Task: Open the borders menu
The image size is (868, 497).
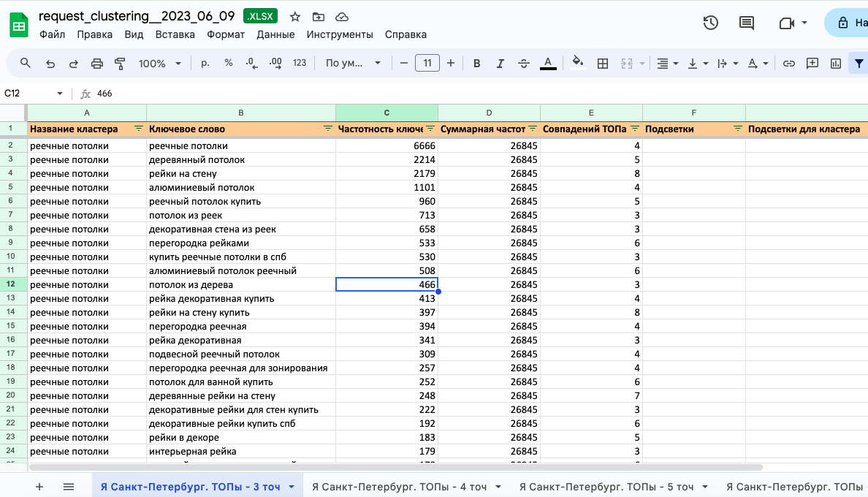Action: click(x=603, y=64)
